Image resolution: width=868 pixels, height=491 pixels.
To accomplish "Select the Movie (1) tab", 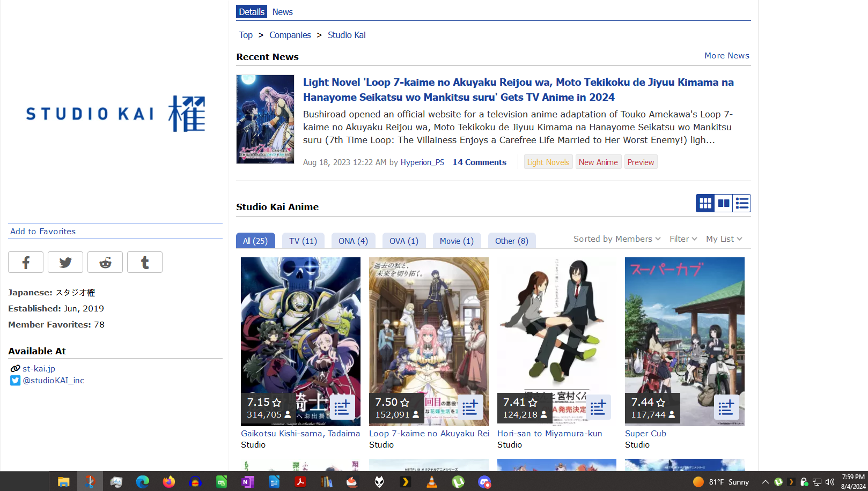I will [x=457, y=241].
